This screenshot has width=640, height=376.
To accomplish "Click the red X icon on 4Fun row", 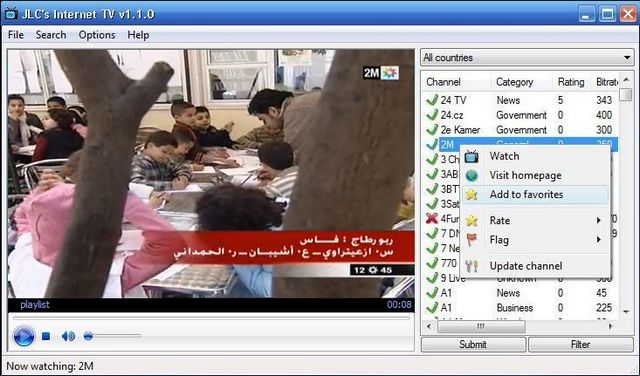I will pos(432,218).
